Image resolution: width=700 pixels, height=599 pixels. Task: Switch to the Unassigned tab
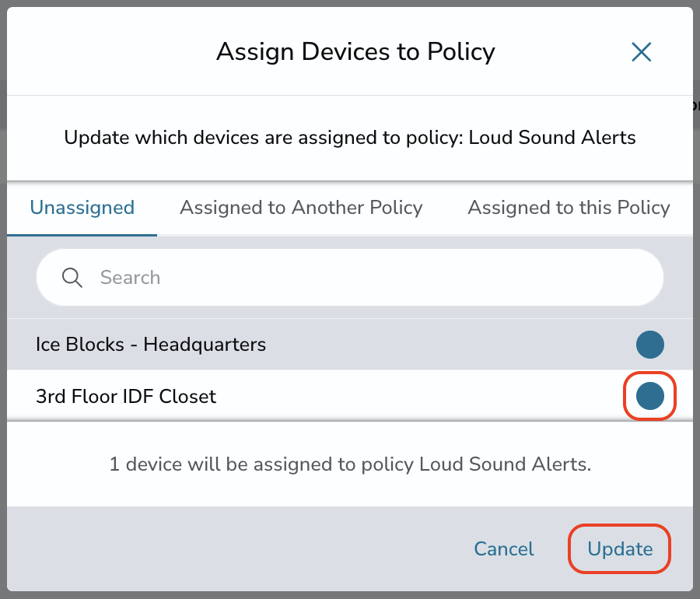pos(82,208)
